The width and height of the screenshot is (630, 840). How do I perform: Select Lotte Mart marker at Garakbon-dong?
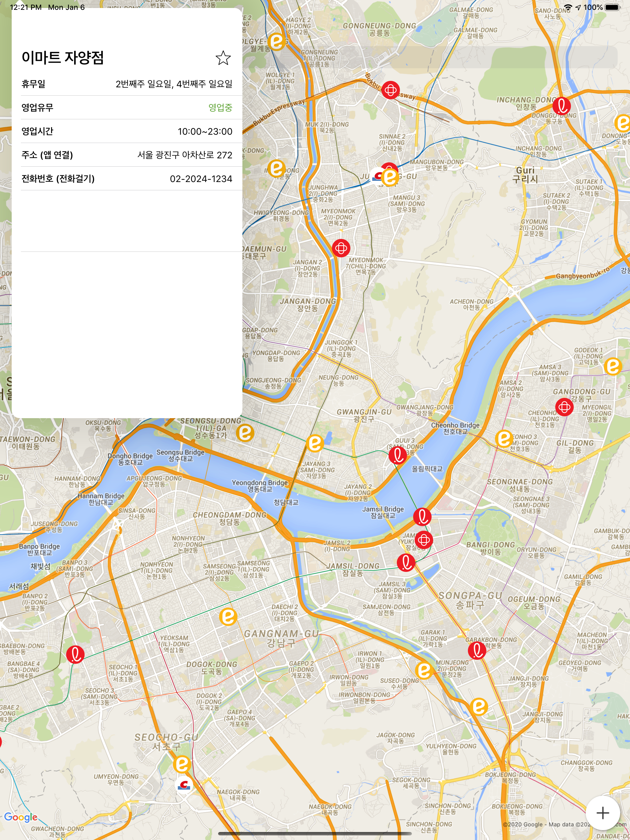(477, 650)
